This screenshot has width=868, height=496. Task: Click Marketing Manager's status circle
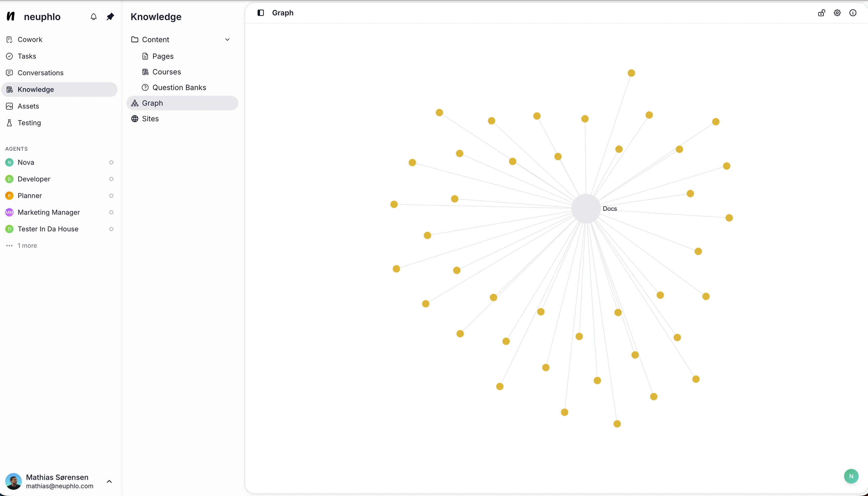pyautogui.click(x=111, y=213)
